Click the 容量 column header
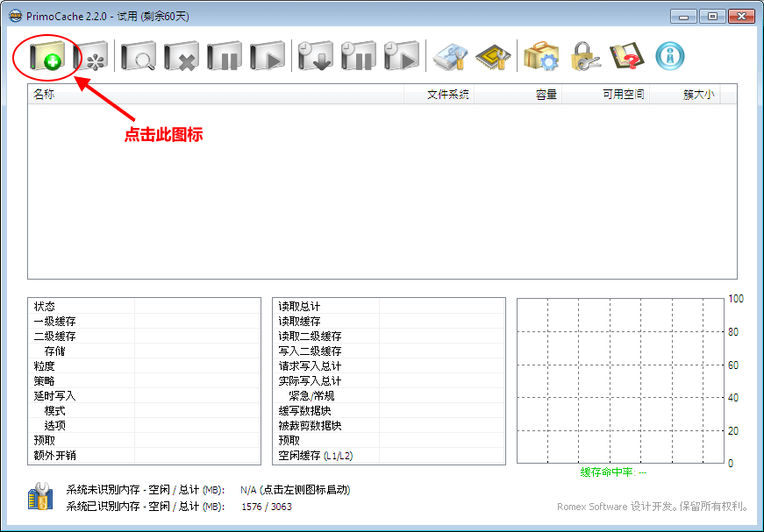764x532 pixels. (545, 94)
